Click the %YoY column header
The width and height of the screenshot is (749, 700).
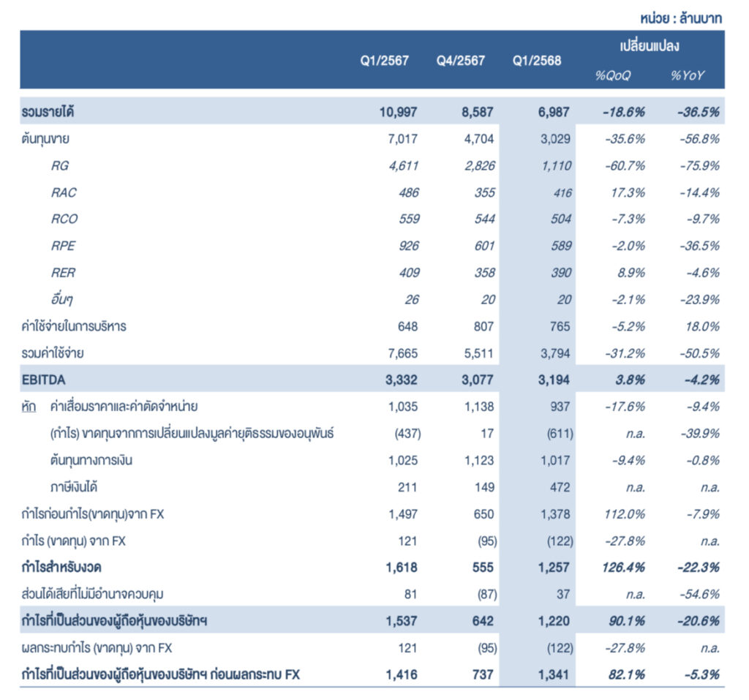(687, 76)
